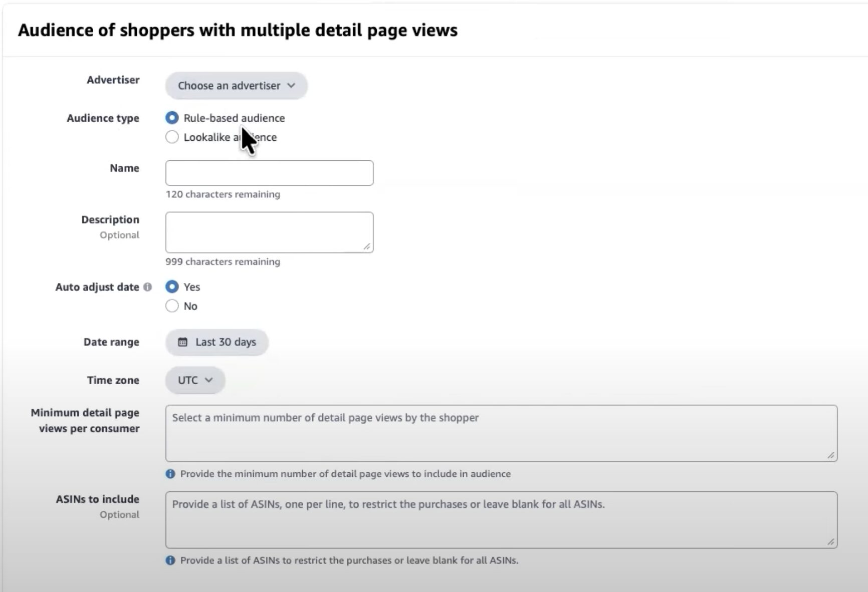Click the chevron arrow next to UTC
868x592 pixels.
click(209, 380)
